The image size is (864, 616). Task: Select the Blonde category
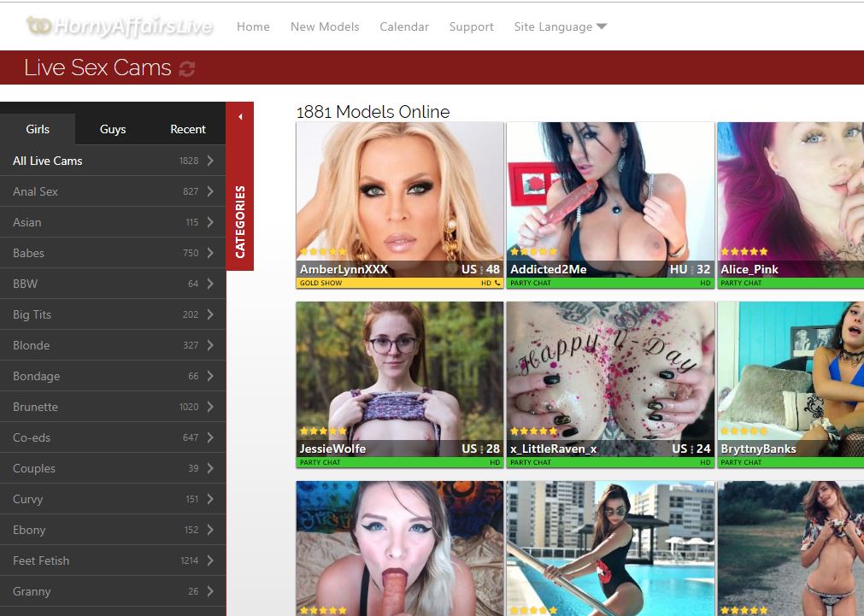(x=113, y=345)
